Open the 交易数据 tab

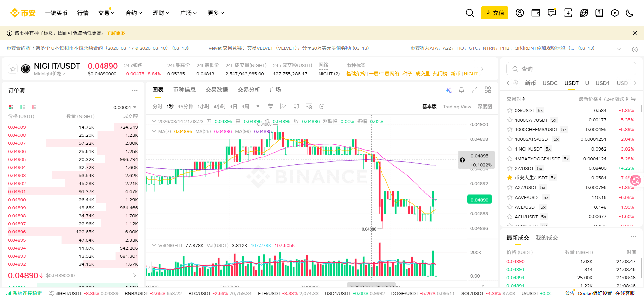[217, 90]
